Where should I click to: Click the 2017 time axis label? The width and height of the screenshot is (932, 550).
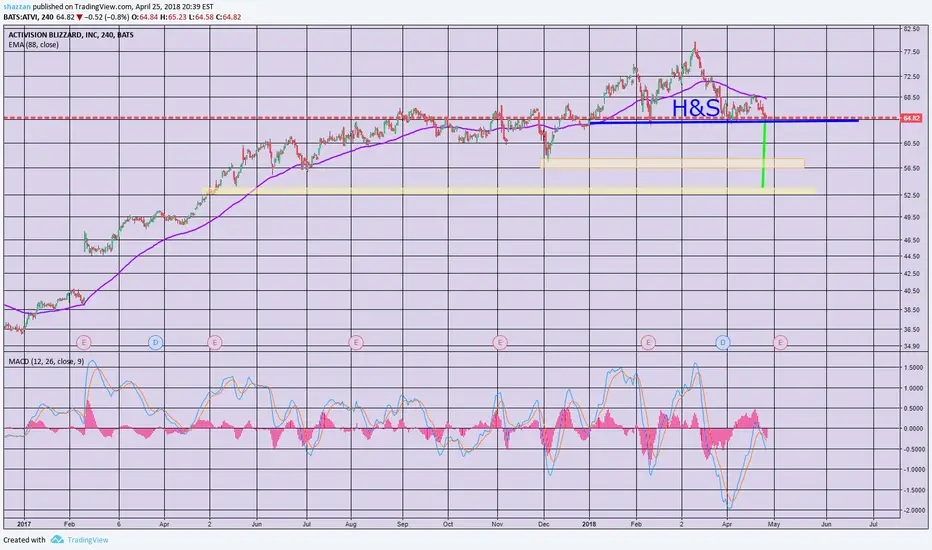click(x=24, y=524)
